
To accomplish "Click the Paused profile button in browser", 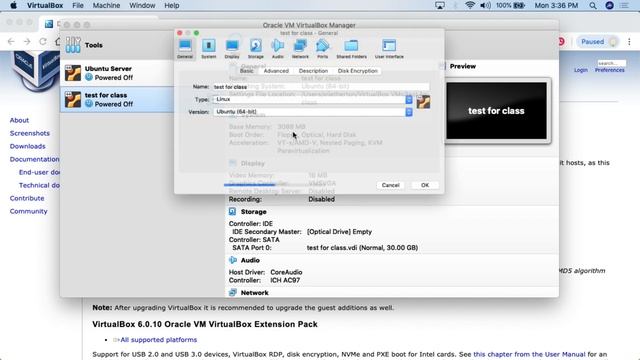I will tap(598, 42).
